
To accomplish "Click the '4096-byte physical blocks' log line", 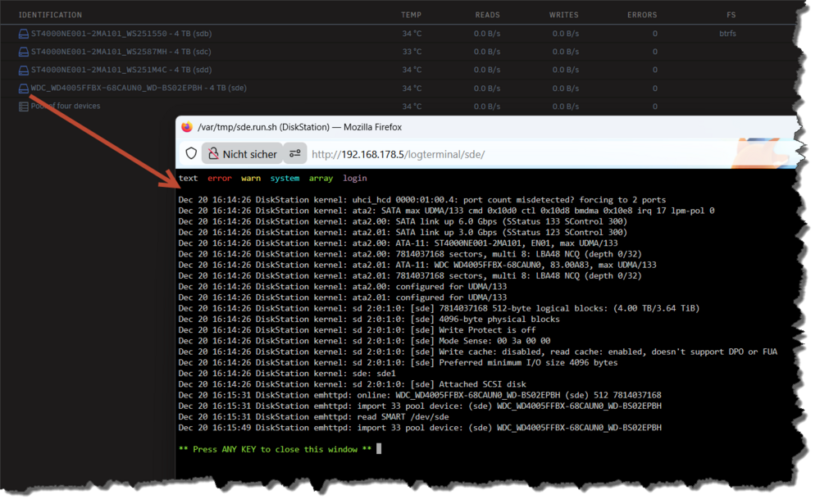I will click(369, 319).
